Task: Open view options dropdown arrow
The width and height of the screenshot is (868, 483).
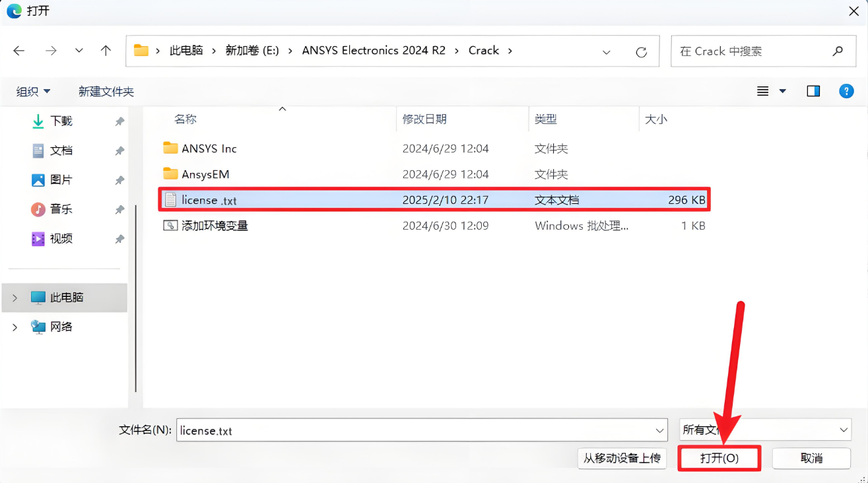Action: click(783, 91)
